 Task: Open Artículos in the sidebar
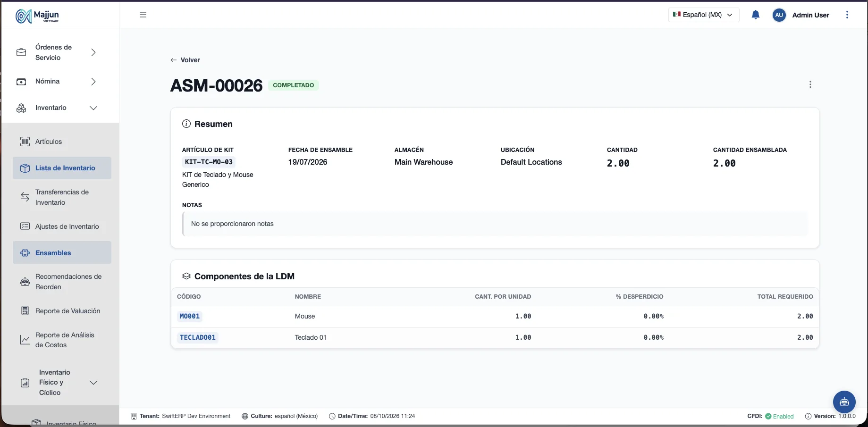coord(62,142)
